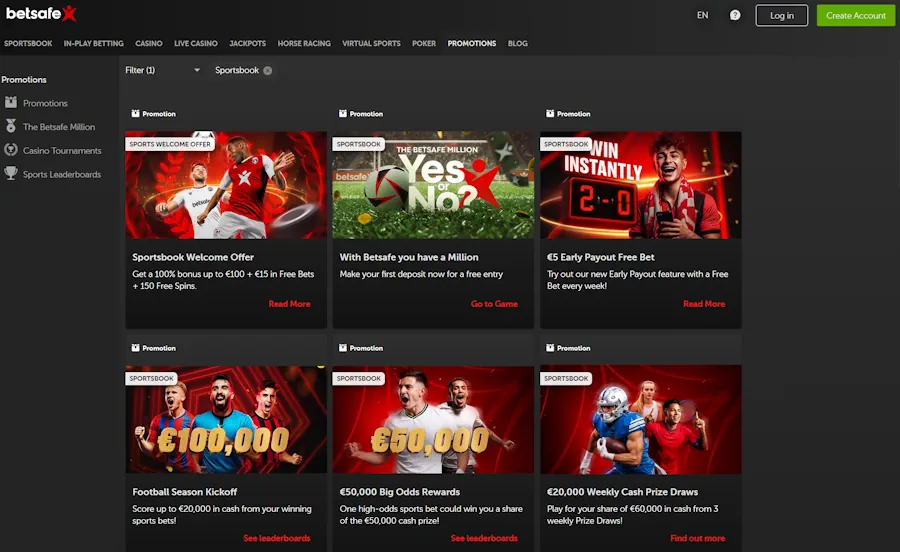
Task: Open the Filter (1) dropdown
Action: [162, 70]
